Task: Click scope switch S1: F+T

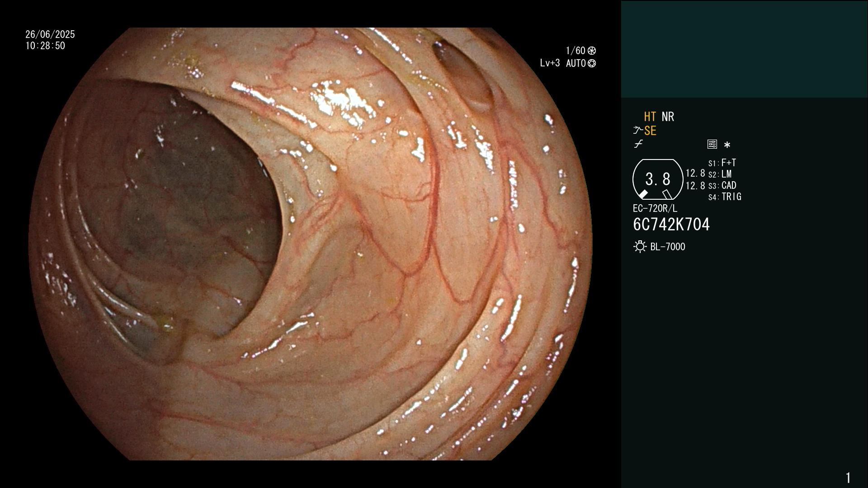Action: coord(722,163)
